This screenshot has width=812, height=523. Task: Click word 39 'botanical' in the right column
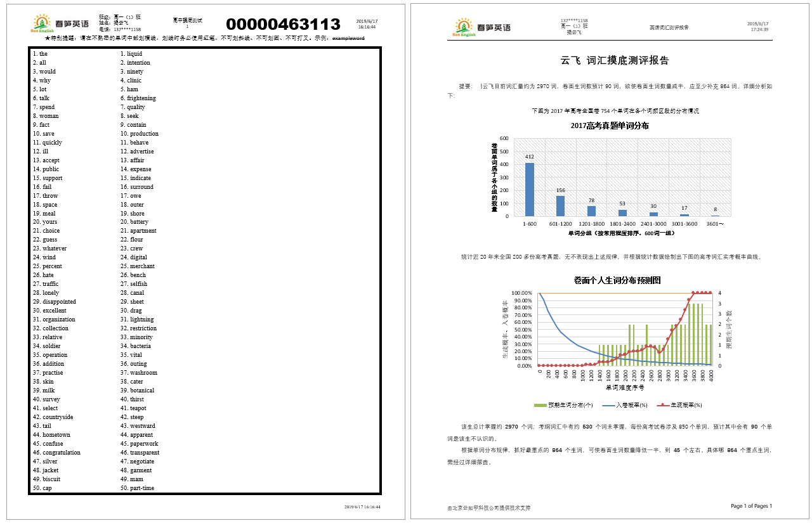point(137,391)
